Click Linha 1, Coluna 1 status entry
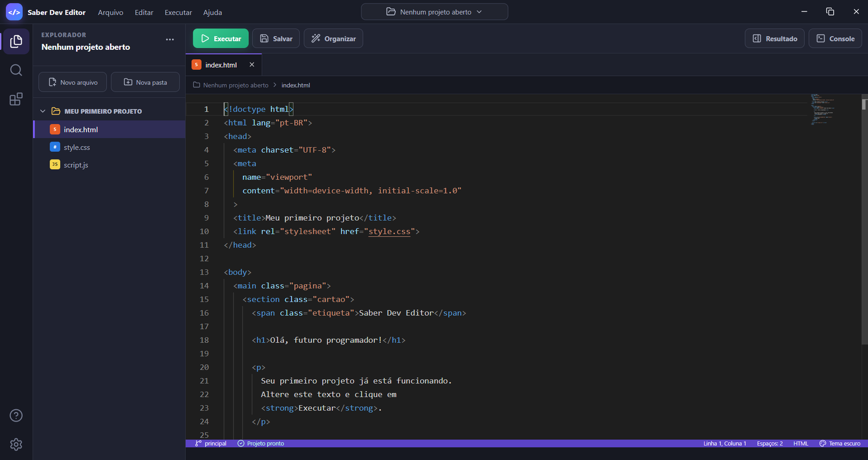The height and width of the screenshot is (460, 868). (x=725, y=444)
